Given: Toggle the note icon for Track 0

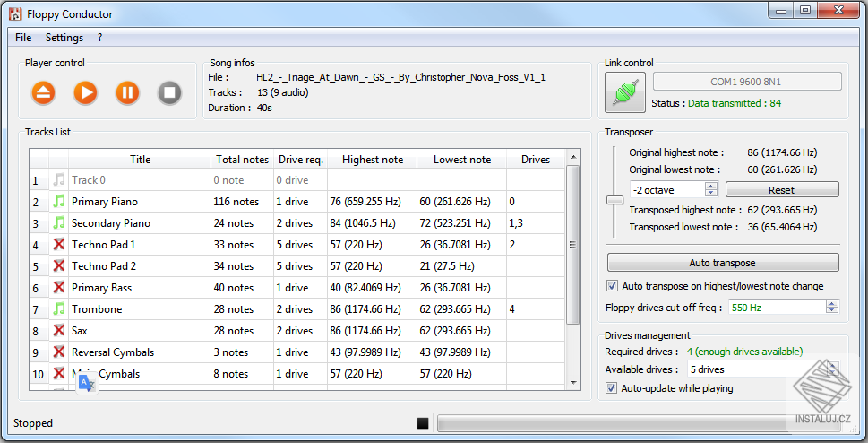Looking at the screenshot, I should pyautogui.click(x=59, y=179).
